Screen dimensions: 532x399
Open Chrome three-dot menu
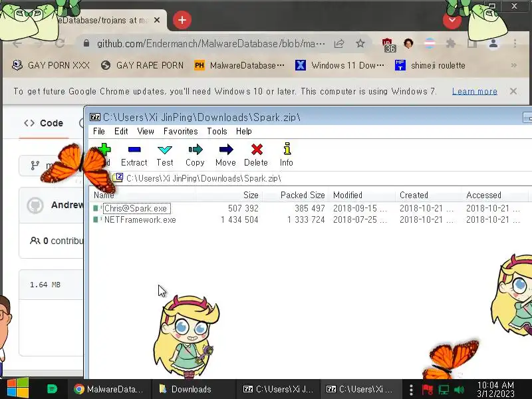(x=515, y=43)
